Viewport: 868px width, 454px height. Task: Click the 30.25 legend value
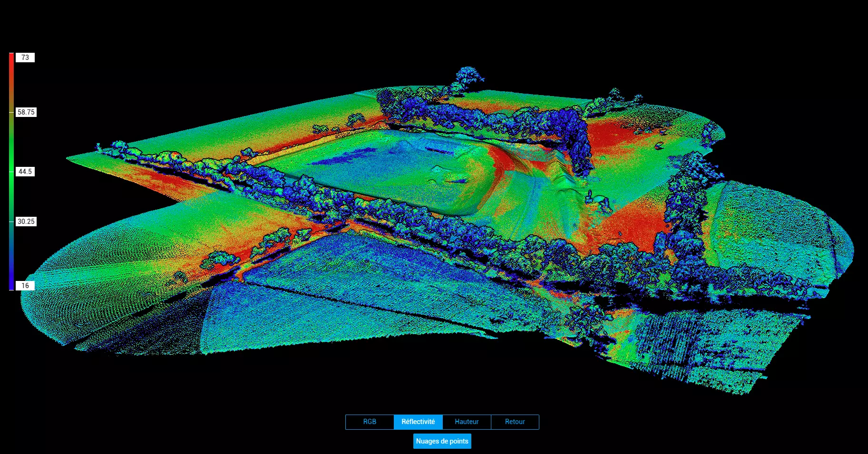click(26, 222)
